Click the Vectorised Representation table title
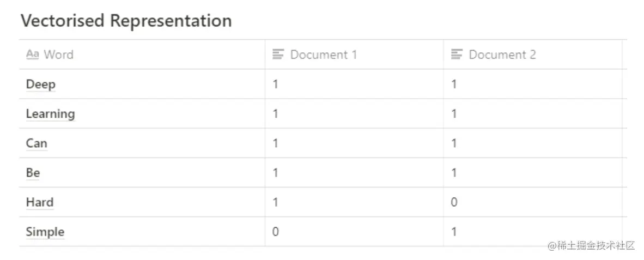The image size is (644, 260). 126,21
